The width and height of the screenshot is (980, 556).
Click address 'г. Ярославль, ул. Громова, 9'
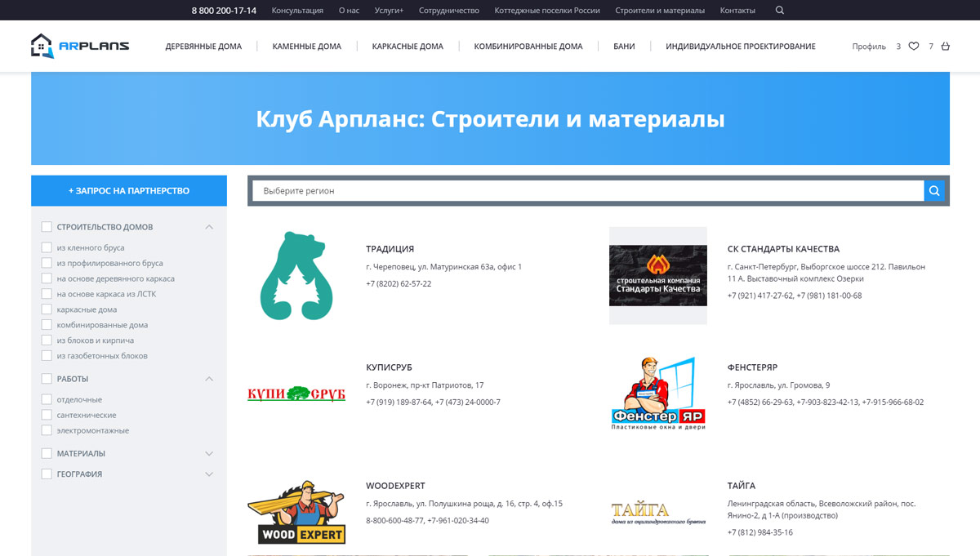778,385
